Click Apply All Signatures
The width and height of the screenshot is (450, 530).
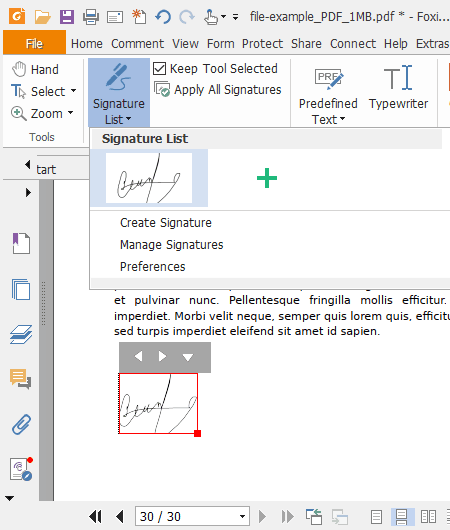click(217, 90)
